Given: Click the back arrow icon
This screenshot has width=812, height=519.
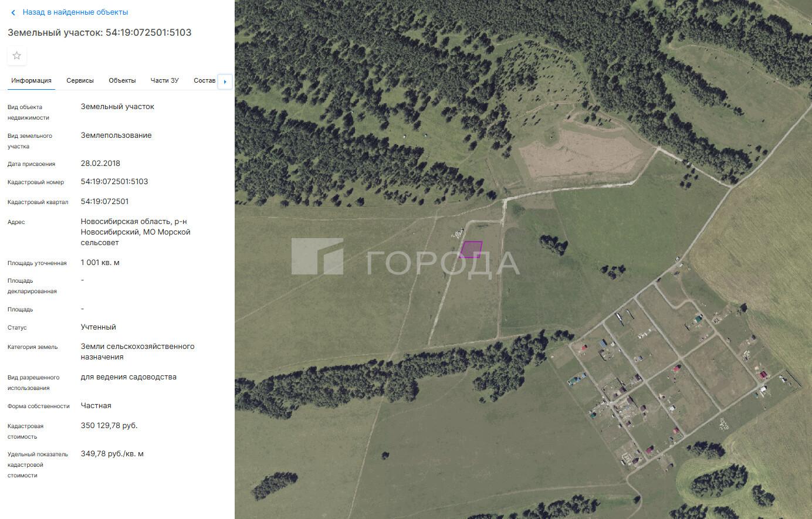Looking at the screenshot, I should click(x=13, y=12).
